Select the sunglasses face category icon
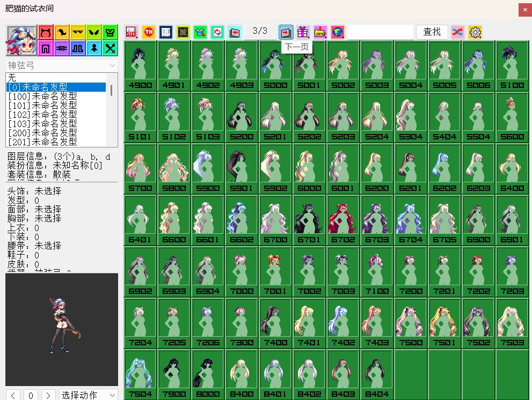The image size is (532, 400). pyautogui.click(x=78, y=32)
